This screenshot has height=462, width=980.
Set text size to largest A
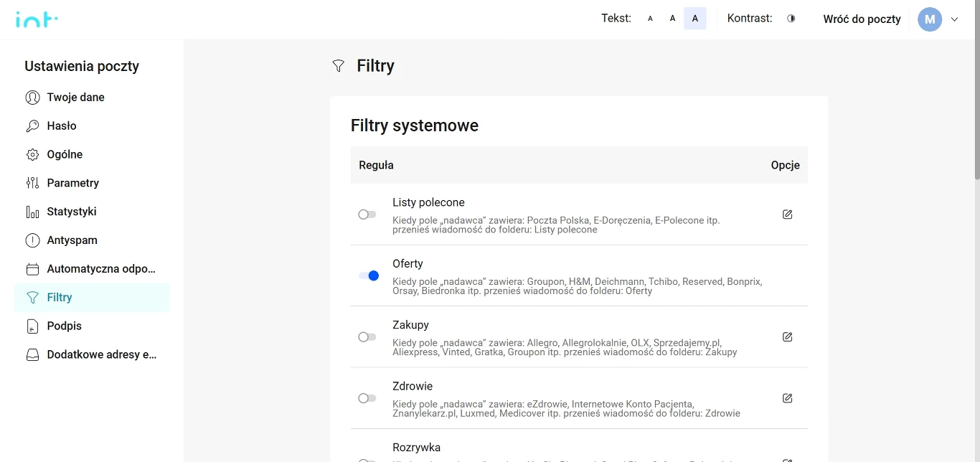[x=694, y=19]
